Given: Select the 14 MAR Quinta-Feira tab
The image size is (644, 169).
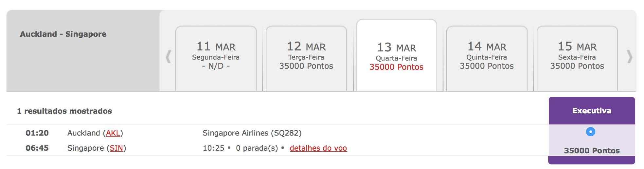Looking at the screenshot, I should (x=487, y=58).
